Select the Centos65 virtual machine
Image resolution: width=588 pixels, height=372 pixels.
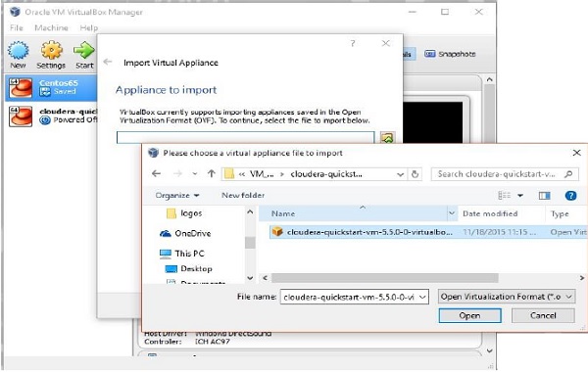pyautogui.click(x=51, y=87)
